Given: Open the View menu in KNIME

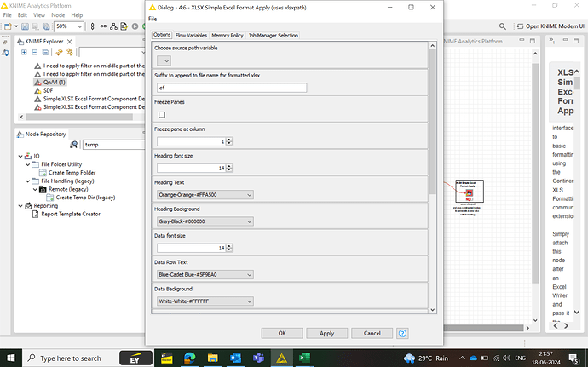Looking at the screenshot, I should point(39,15).
